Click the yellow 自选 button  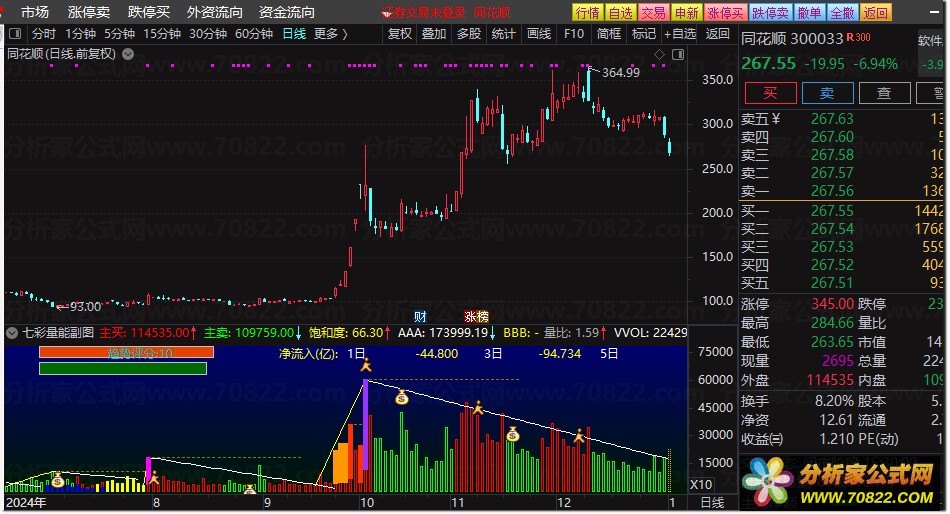click(x=620, y=13)
